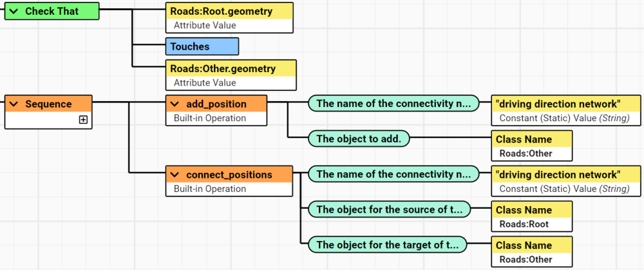This screenshot has width=644, height=270.
Task: Click connectivity name parameter of add_position
Action: pos(393,103)
